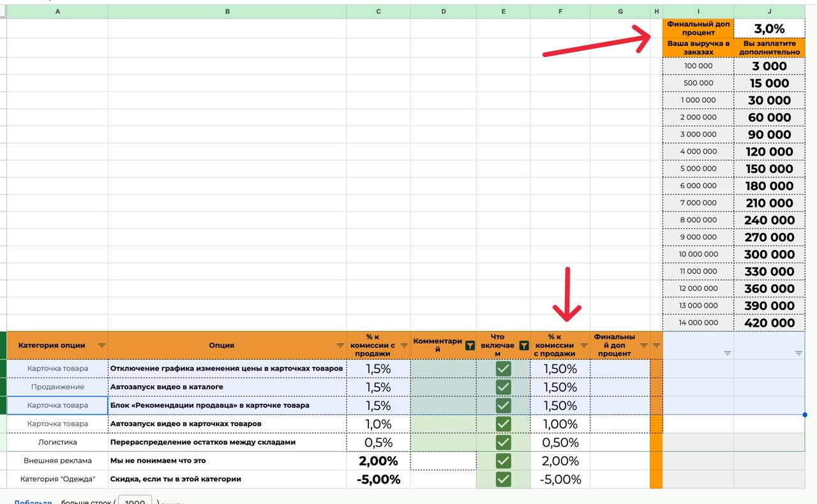Open active green filter in «Что включаем» header
817x504 pixels.
pos(524,346)
